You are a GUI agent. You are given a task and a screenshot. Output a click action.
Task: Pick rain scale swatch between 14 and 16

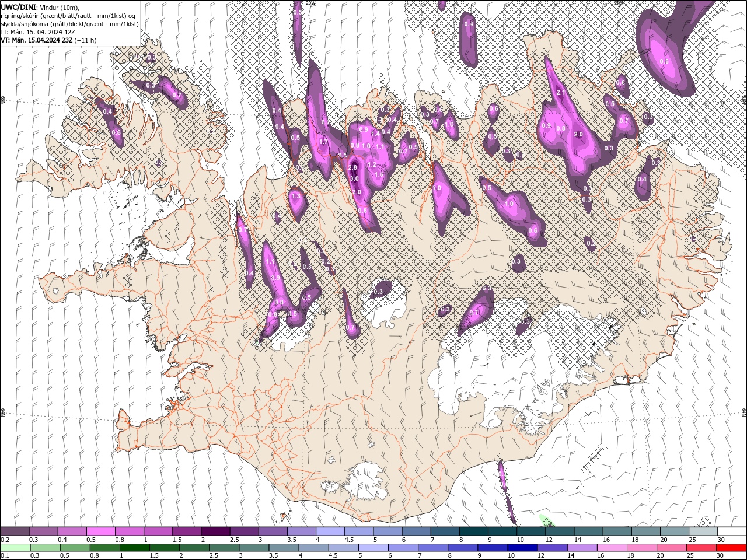pos(582,548)
